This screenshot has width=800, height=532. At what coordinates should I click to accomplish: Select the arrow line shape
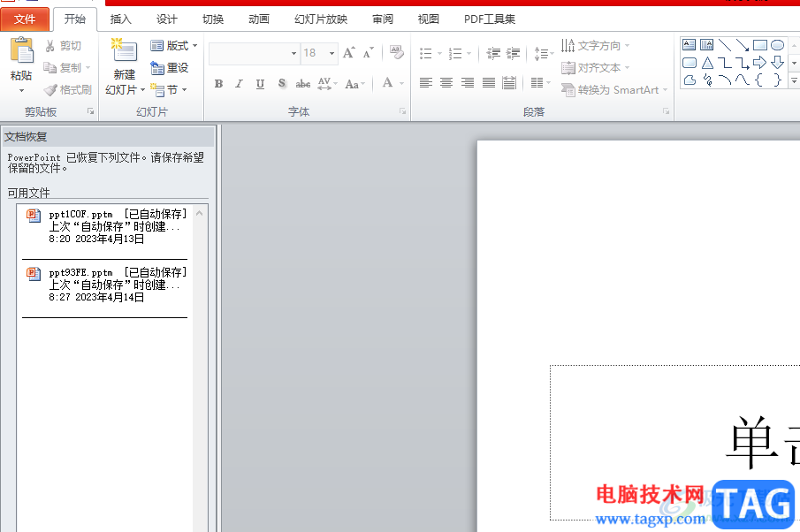pyautogui.click(x=743, y=45)
